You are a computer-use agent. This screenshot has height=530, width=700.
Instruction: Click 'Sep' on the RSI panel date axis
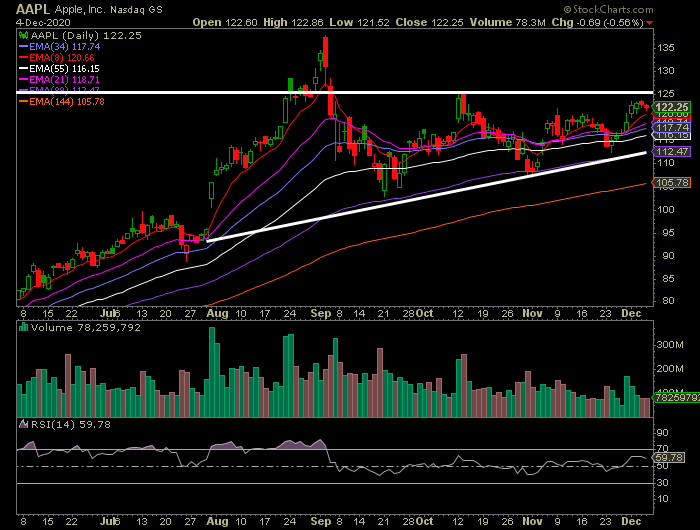[321, 521]
